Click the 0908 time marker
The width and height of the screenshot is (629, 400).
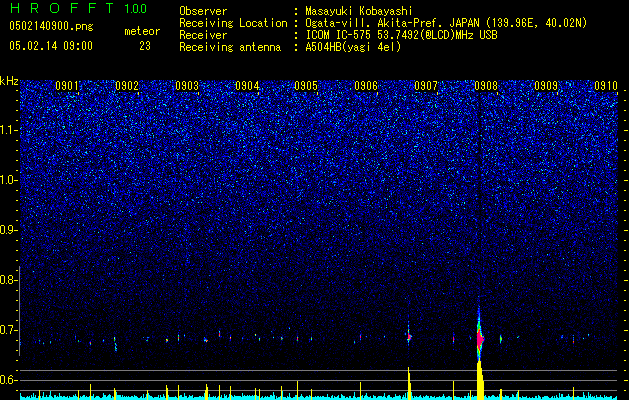point(486,86)
